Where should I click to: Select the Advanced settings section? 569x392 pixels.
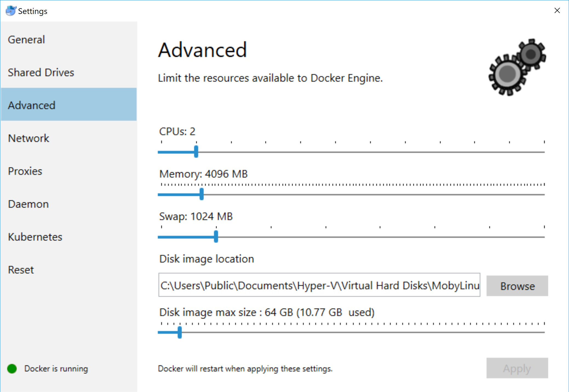(x=32, y=105)
